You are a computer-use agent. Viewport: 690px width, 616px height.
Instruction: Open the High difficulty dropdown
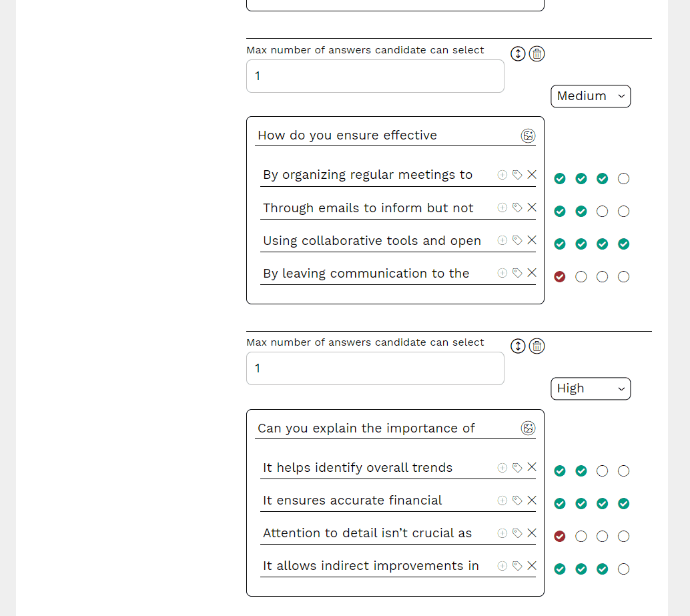coord(590,388)
